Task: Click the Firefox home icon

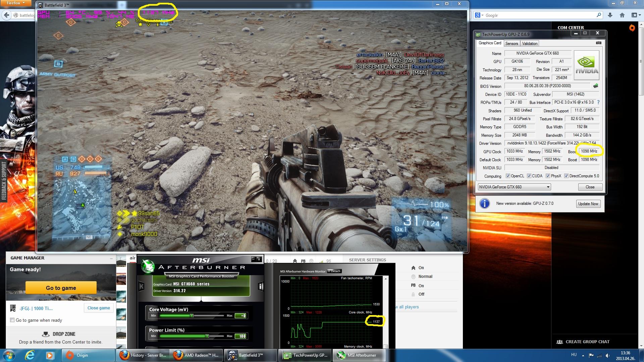Action: [x=622, y=15]
